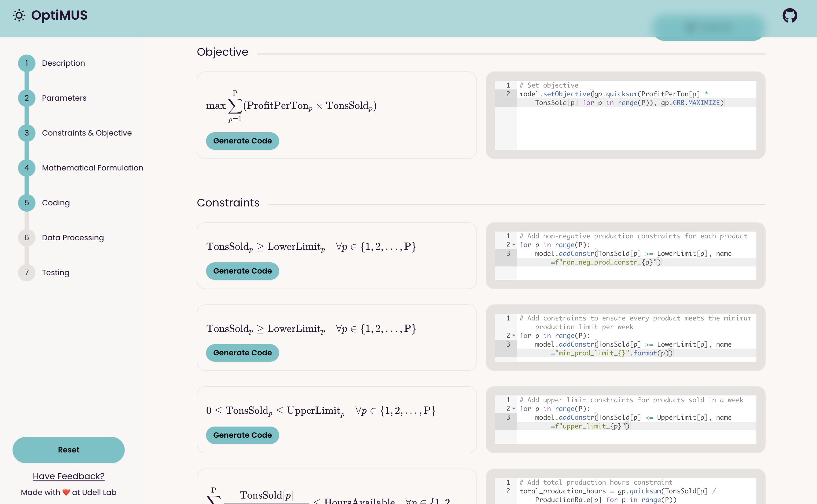Navigate to Constraints & Objective step

87,133
